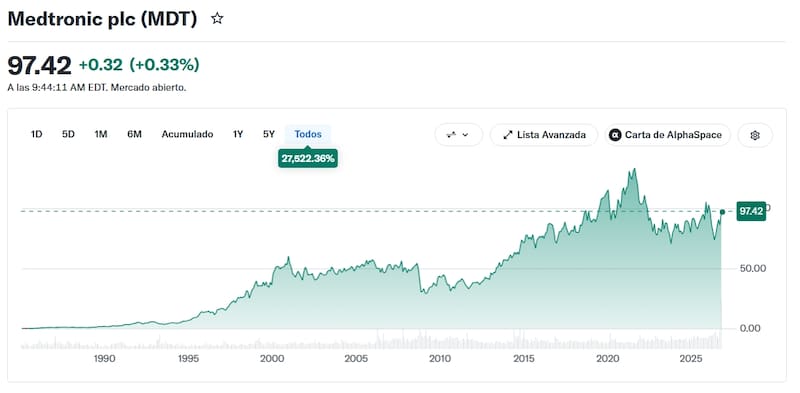
Task: Select the 5D time range
Action: [68, 134]
